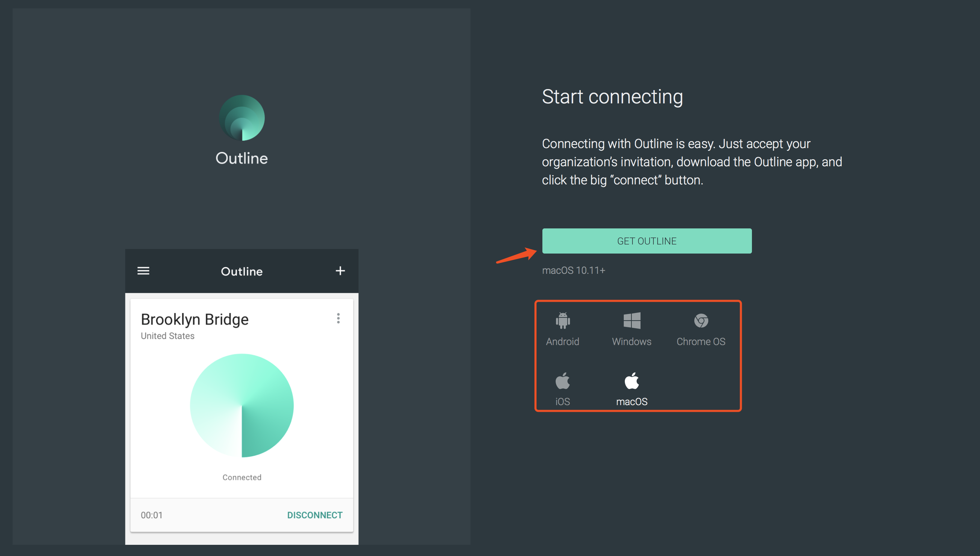Click the Connected status text
980x556 pixels.
pos(242,477)
